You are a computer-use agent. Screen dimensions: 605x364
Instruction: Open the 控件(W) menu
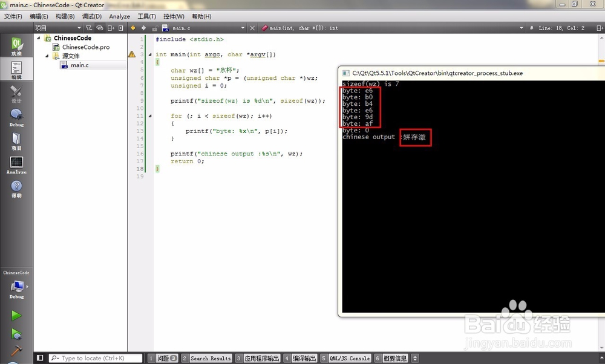[174, 16]
